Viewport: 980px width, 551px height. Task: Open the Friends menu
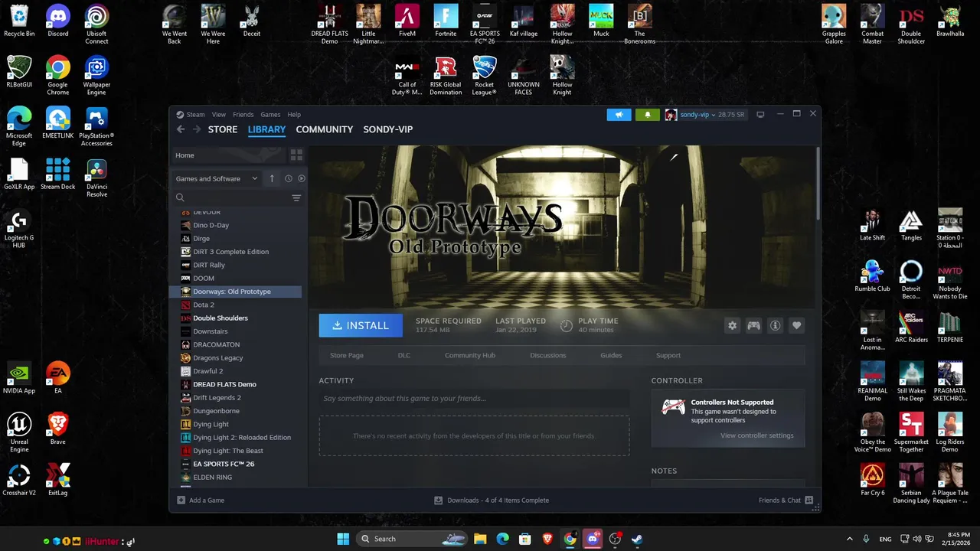point(243,115)
